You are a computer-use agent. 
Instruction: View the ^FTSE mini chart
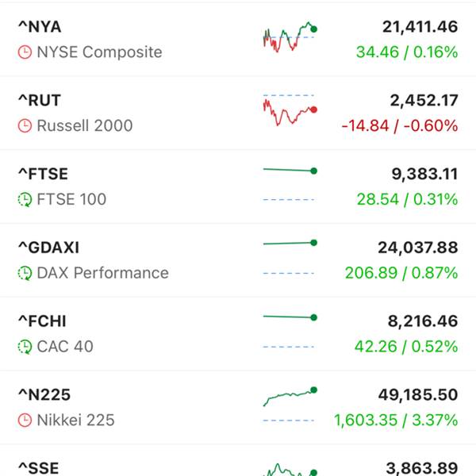click(x=290, y=184)
